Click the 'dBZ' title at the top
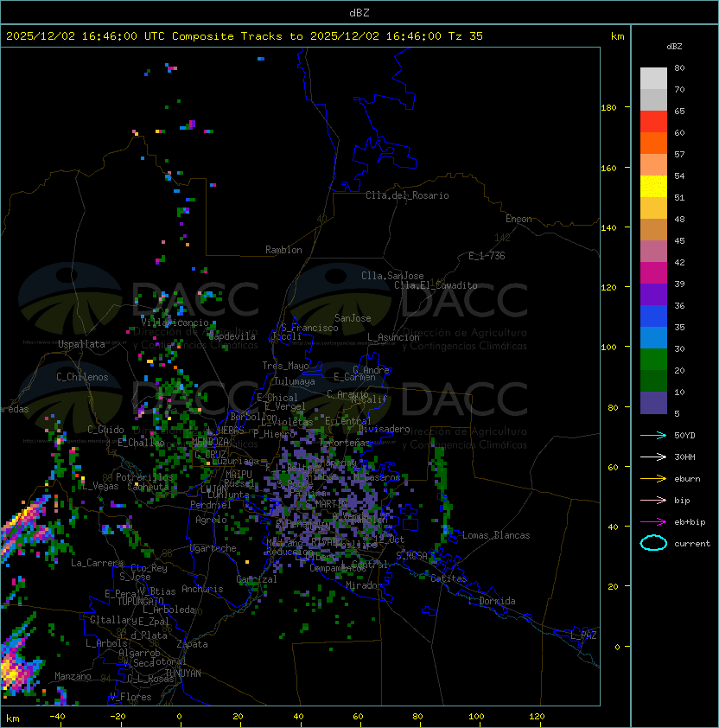This screenshot has height=728, width=719. pos(359,13)
